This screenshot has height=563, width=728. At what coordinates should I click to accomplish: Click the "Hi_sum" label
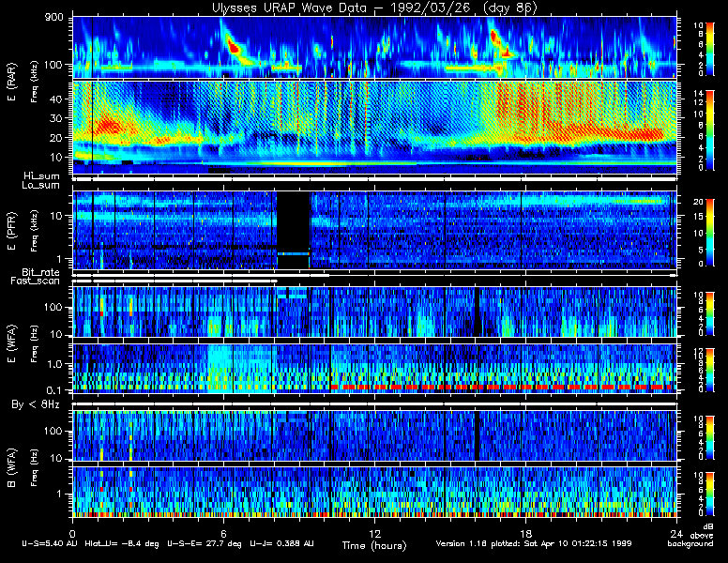[41, 175]
